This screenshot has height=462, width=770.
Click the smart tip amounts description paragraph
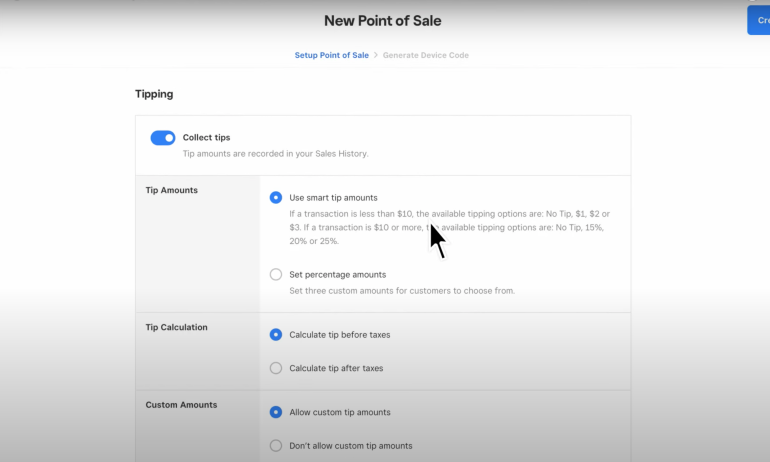coord(449,227)
